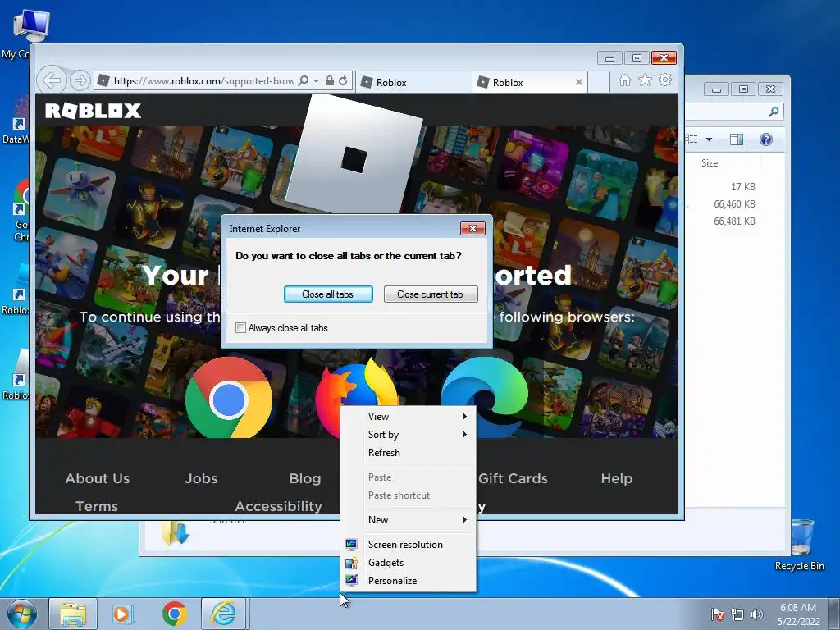Open the Windows Start orb
This screenshot has height=630, width=840.
pyautogui.click(x=22, y=614)
